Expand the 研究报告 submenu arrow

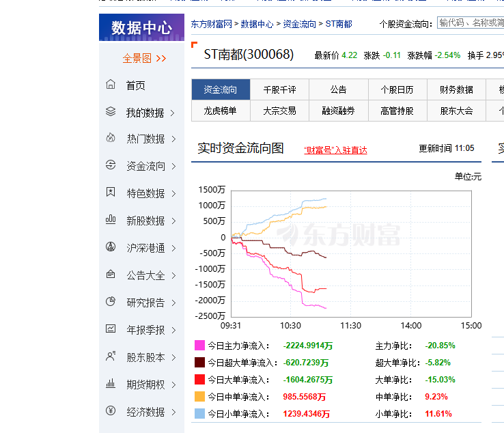coord(173,303)
